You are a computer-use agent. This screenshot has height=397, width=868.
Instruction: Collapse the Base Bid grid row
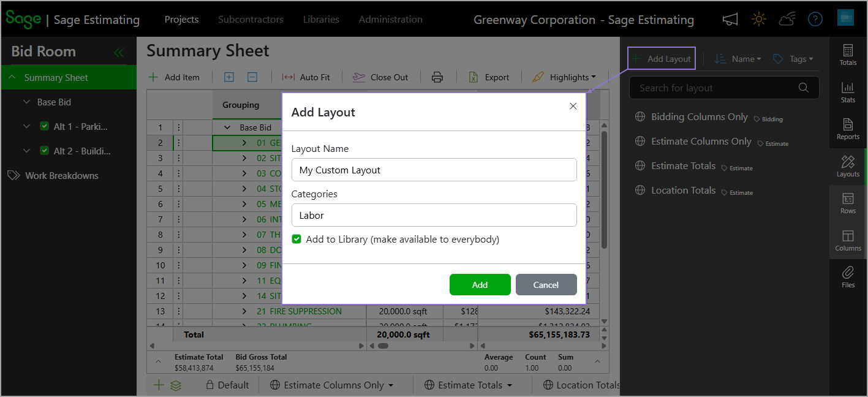[x=227, y=127]
